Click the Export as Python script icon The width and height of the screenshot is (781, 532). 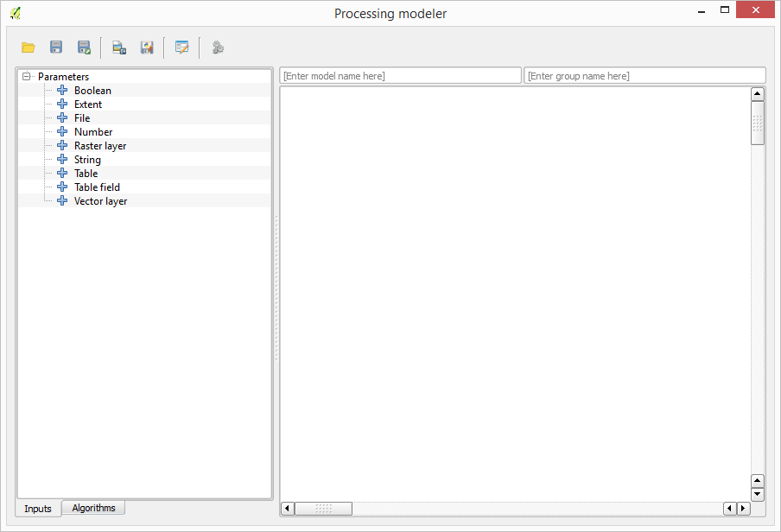(147, 47)
